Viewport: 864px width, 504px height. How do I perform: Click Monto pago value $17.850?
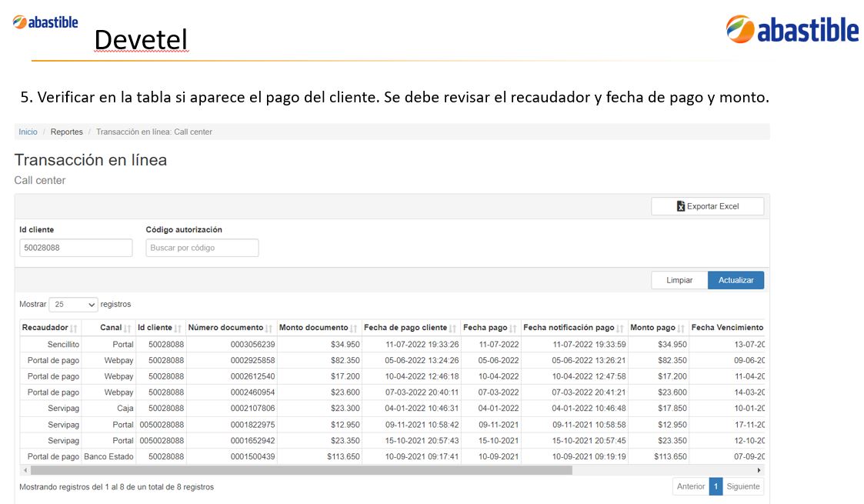(672, 408)
